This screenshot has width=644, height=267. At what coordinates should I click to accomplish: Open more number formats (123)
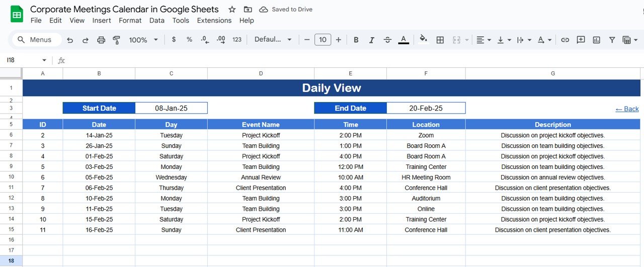coord(237,40)
